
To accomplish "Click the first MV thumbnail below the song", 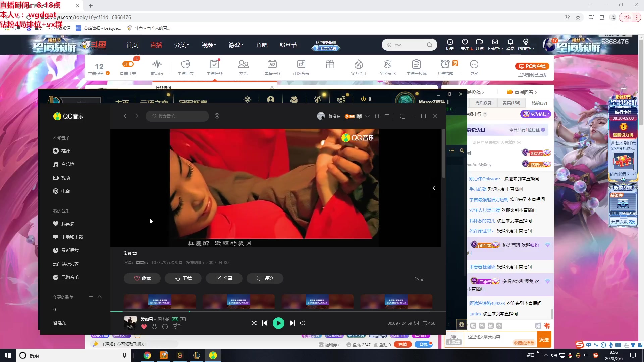I will coord(160,301).
